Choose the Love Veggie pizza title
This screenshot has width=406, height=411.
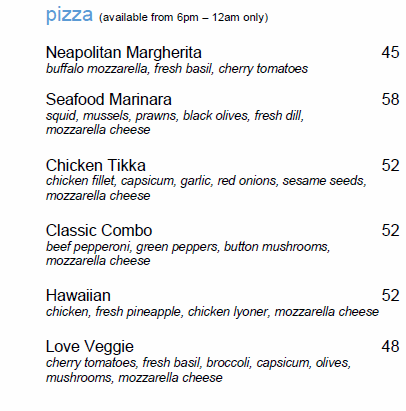pos(90,347)
